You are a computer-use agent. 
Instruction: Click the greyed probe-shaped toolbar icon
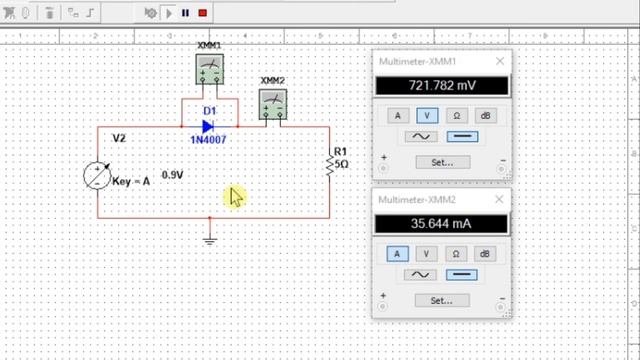pyautogui.click(x=25, y=13)
